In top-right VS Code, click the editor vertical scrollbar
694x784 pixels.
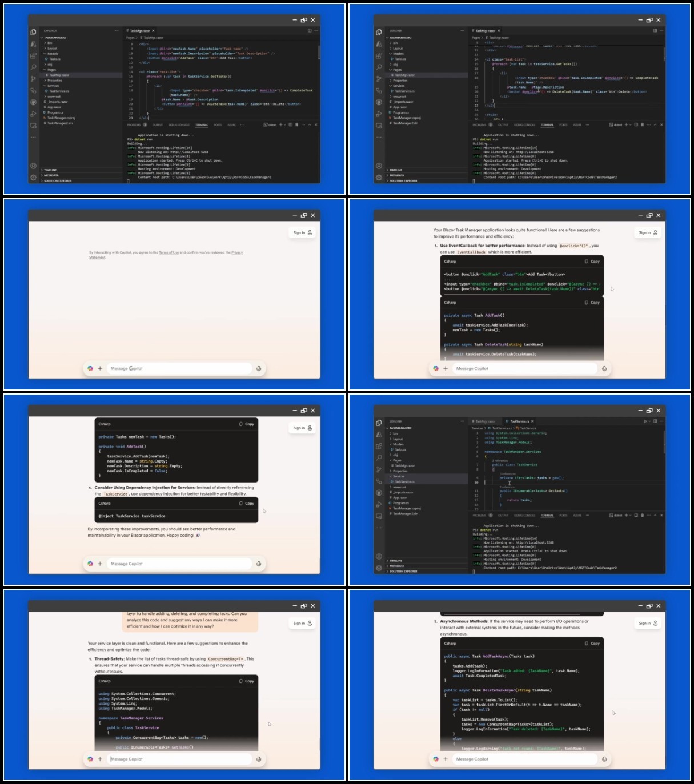[664, 54]
